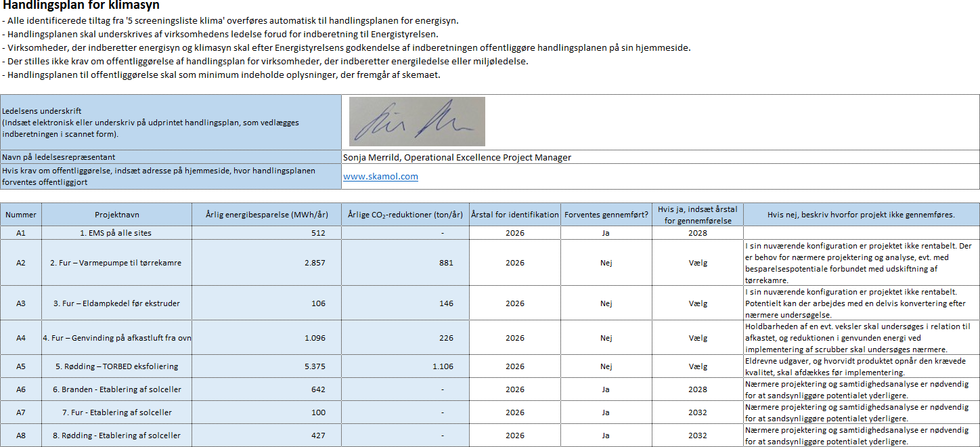980x447 pixels.
Task: Open 'Nej' dropdown cell in row A3
Action: pyautogui.click(x=606, y=303)
